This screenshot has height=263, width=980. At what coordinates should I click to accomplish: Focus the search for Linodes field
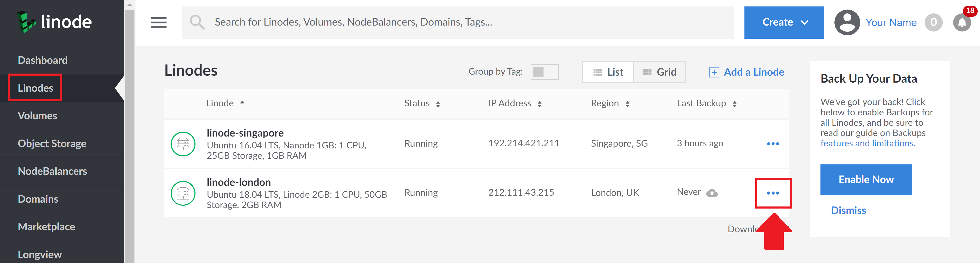pos(458,22)
